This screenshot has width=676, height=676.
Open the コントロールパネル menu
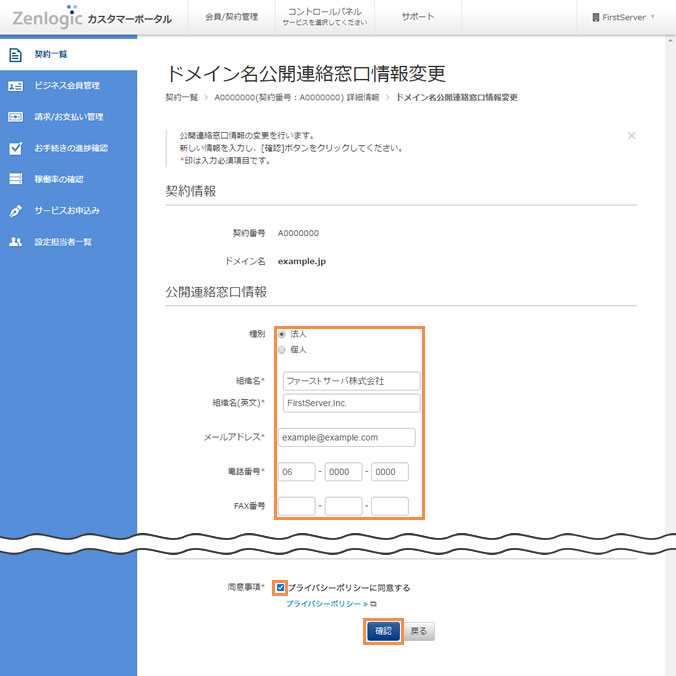[325, 17]
